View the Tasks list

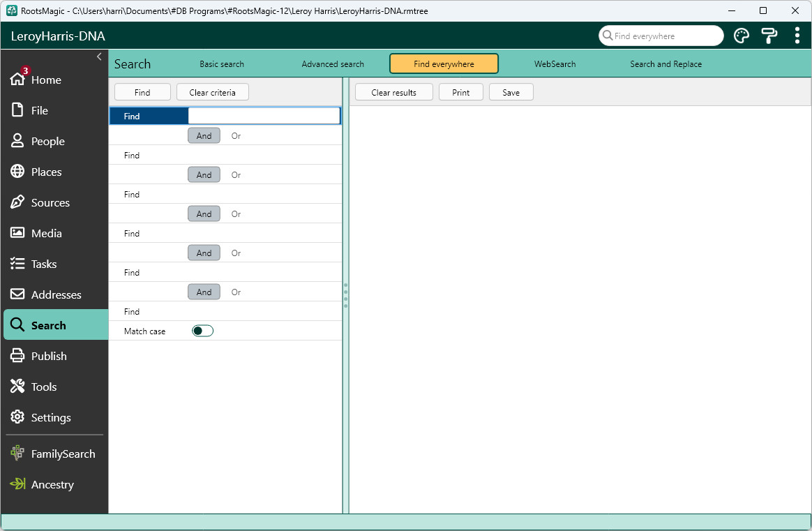55,264
